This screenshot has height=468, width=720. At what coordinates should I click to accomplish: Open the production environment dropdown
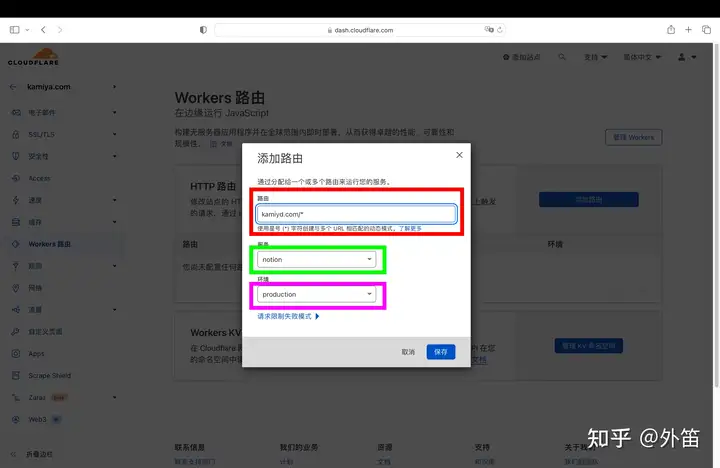tap(316, 294)
